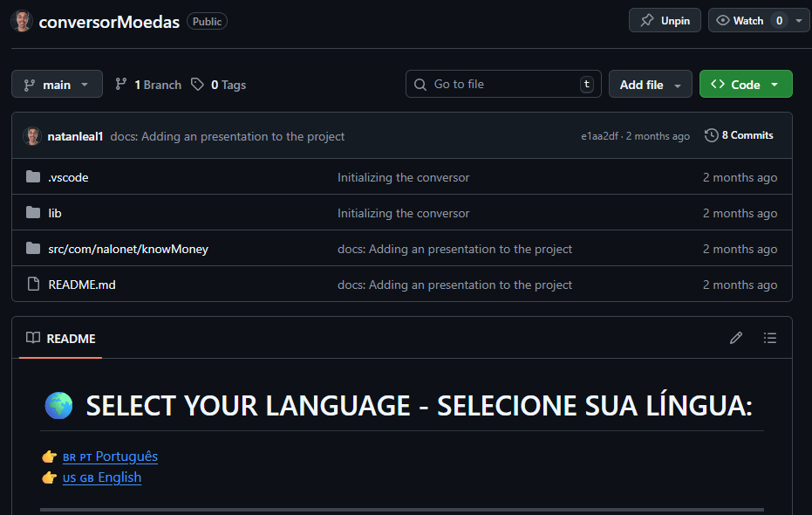
Task: Open the Watch notifications dropdown arrow
Action: click(x=799, y=20)
